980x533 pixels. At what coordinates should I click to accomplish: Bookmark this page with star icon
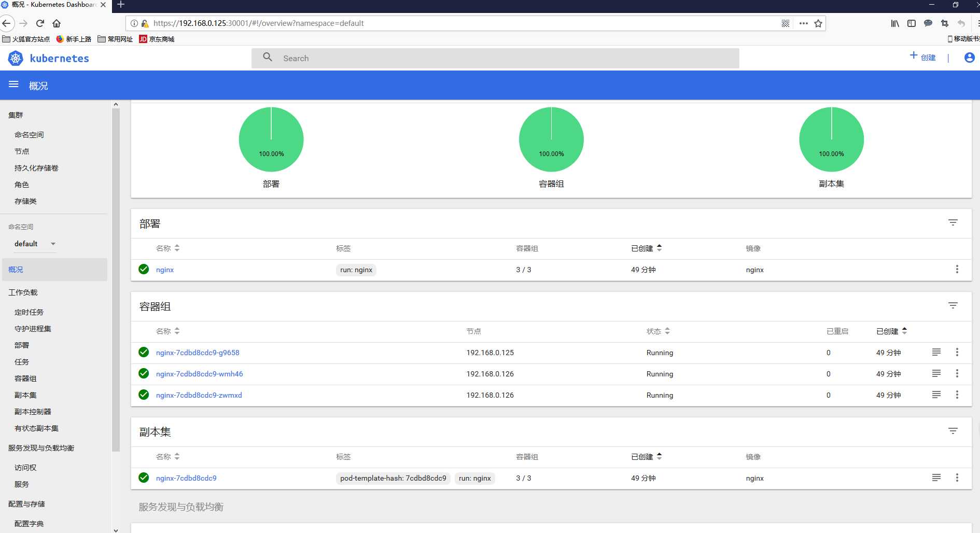[x=818, y=23]
